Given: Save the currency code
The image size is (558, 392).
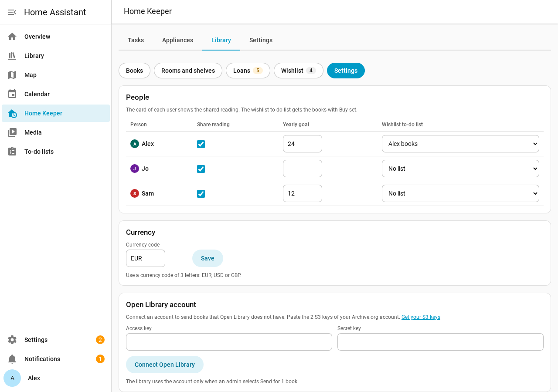Looking at the screenshot, I should [x=208, y=258].
